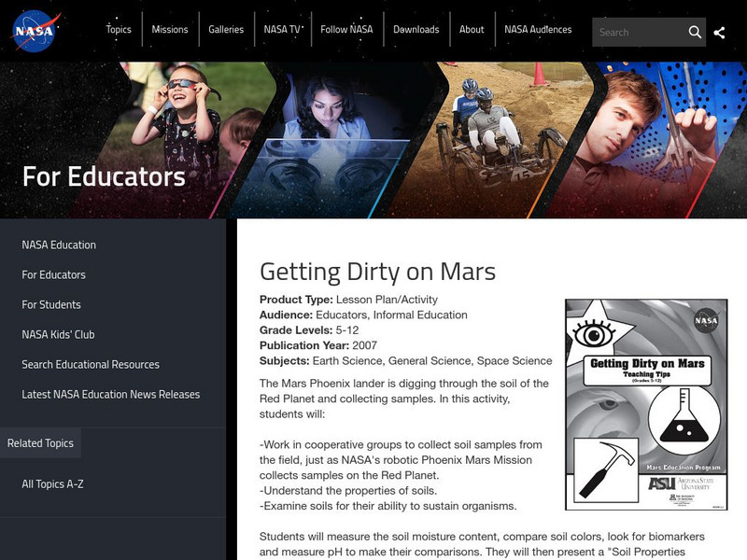The height and width of the screenshot is (560, 747).
Task: Click the search magnifier icon
Action: (x=696, y=31)
